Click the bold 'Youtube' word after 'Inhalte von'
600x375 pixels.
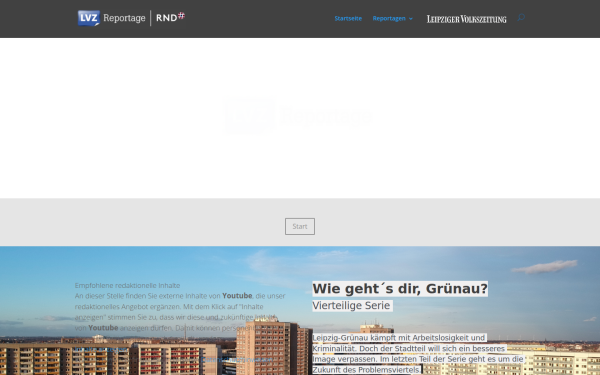237,296
